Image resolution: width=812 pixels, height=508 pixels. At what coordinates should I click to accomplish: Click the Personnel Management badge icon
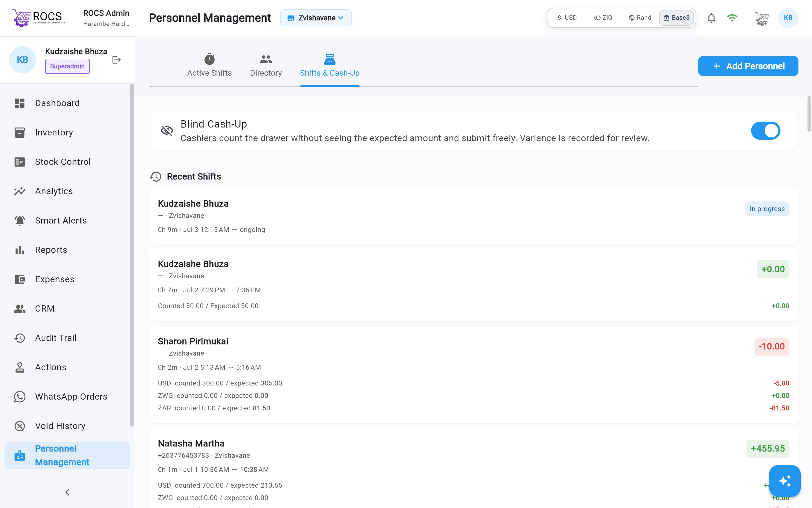pyautogui.click(x=20, y=455)
